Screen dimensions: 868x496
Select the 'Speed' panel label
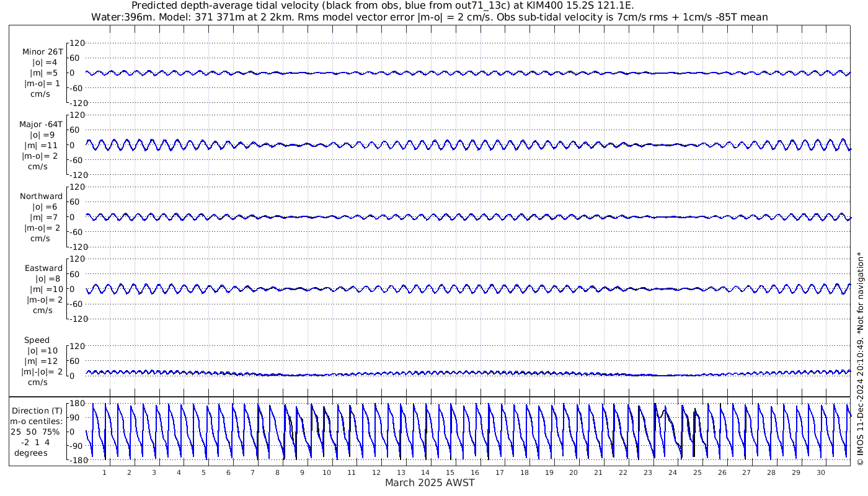37,340
